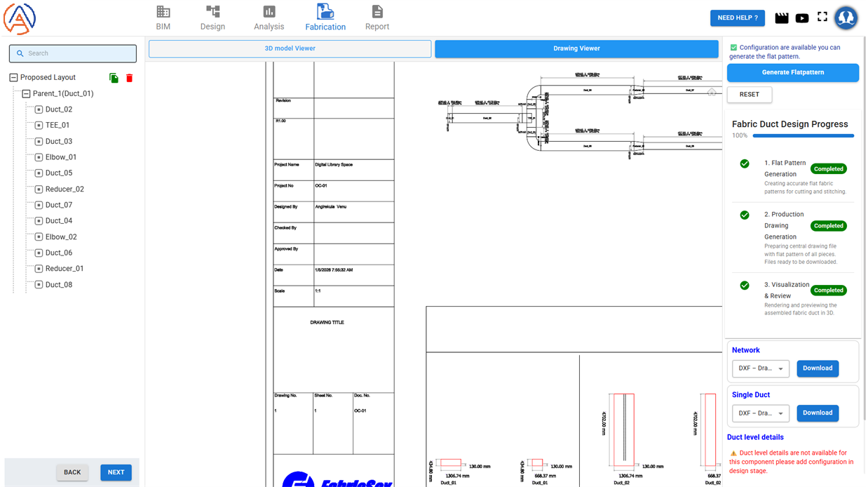This screenshot has width=868, height=487.
Task: Open the BIM module icon
Action: click(163, 12)
